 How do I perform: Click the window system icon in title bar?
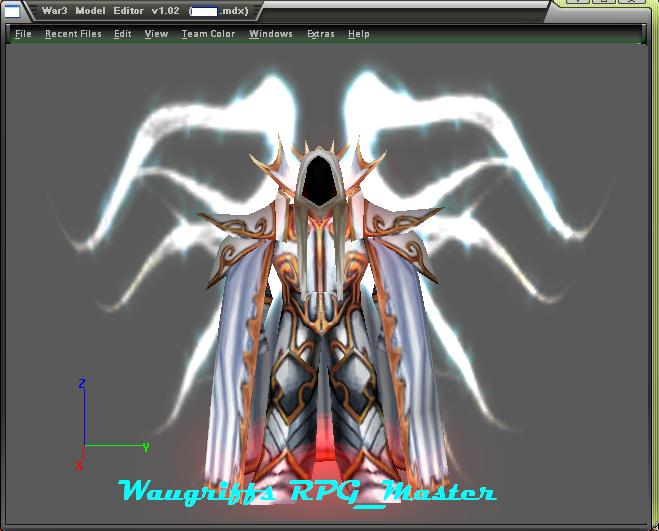(11, 11)
